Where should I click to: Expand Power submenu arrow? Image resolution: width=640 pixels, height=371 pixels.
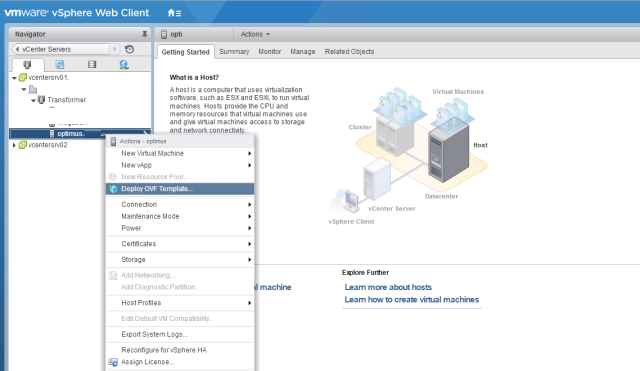pyautogui.click(x=249, y=228)
